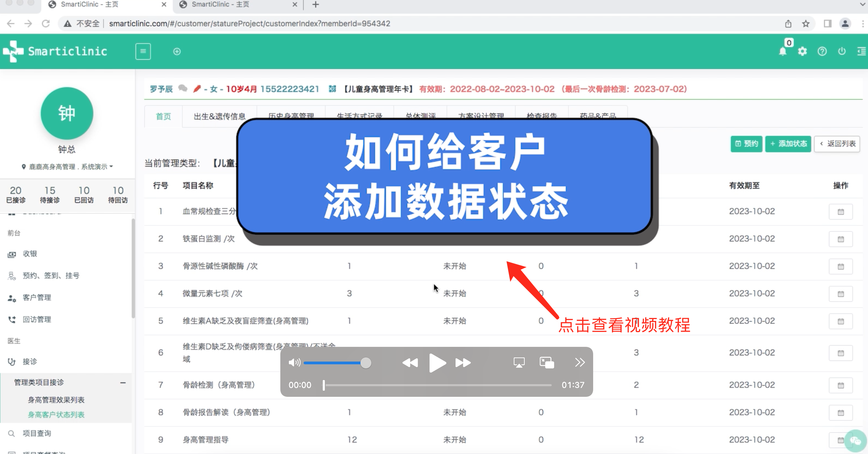Click the WeChat floating chat icon
This screenshot has width=868, height=454.
(x=856, y=441)
